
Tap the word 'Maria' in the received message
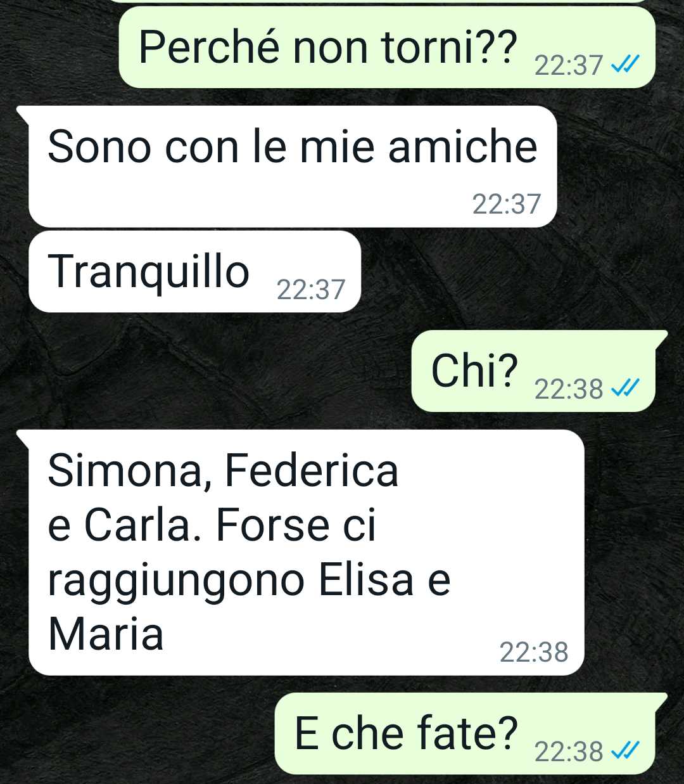pyautogui.click(x=106, y=634)
